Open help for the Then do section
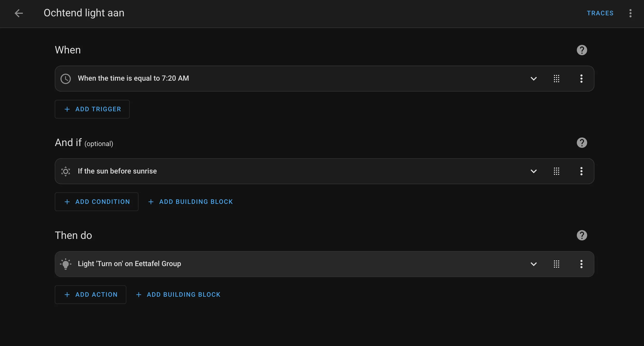This screenshot has width=644, height=346. [x=582, y=235]
